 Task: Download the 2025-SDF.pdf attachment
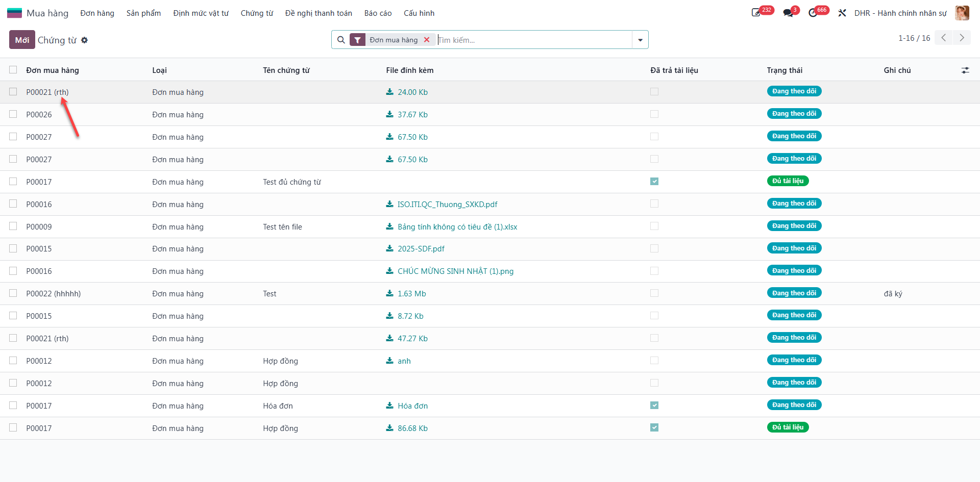click(415, 249)
